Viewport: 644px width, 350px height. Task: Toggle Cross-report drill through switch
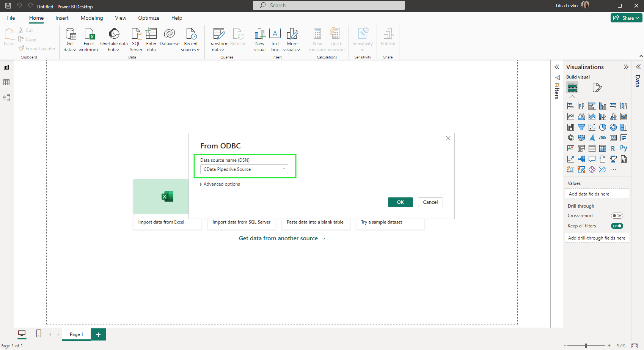[617, 216]
